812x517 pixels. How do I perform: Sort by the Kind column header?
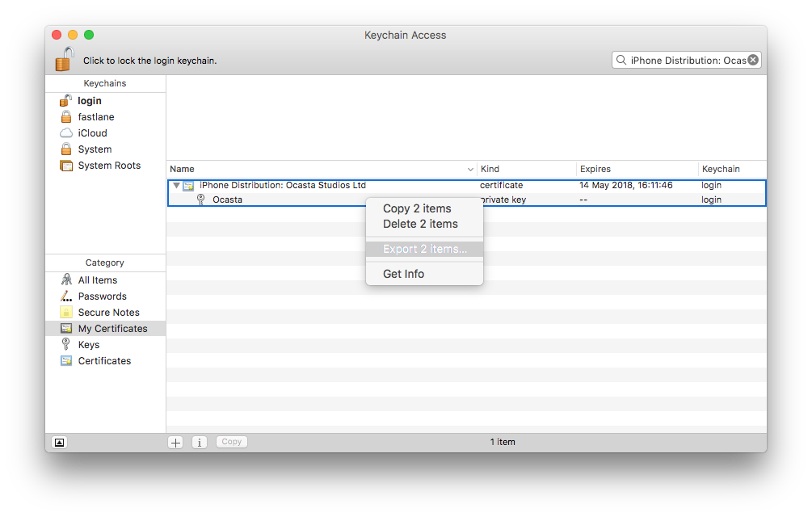click(x=526, y=169)
